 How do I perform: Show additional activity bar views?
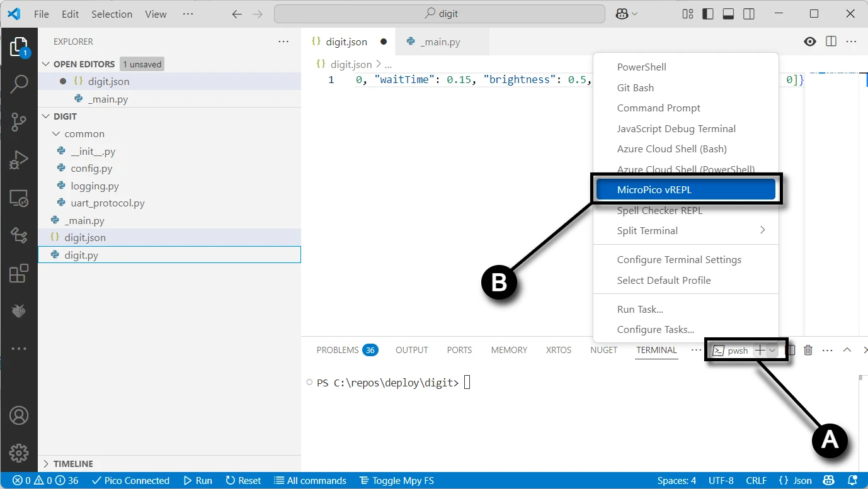[x=19, y=348]
